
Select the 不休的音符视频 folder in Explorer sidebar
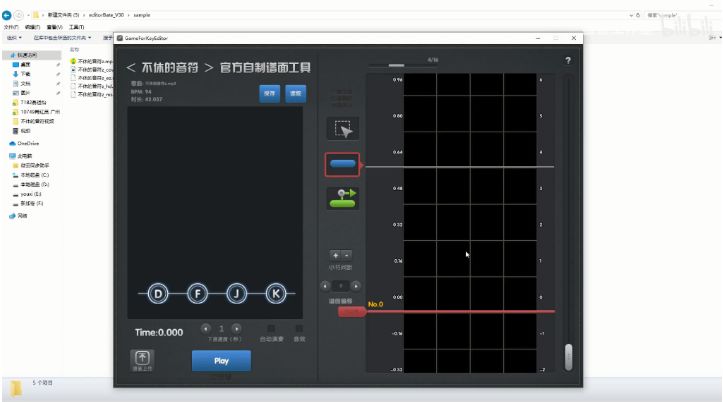point(33,121)
